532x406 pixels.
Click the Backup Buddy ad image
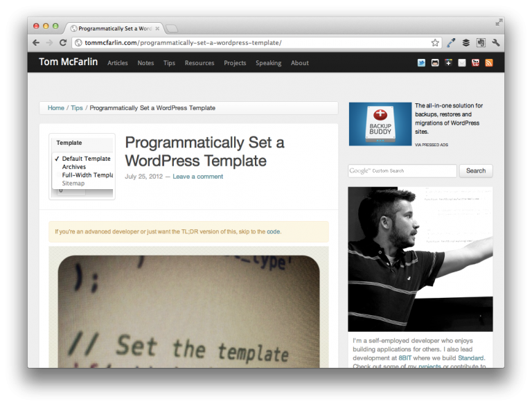380,124
